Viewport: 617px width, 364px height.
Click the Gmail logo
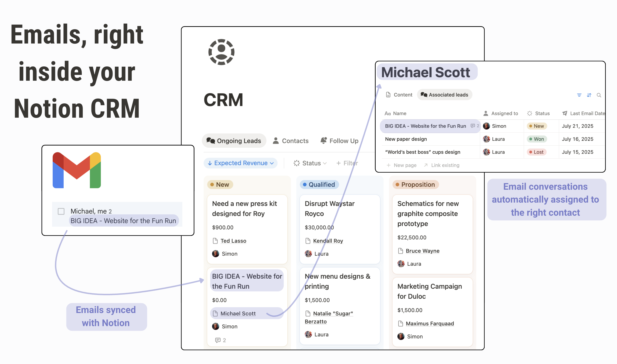76,170
